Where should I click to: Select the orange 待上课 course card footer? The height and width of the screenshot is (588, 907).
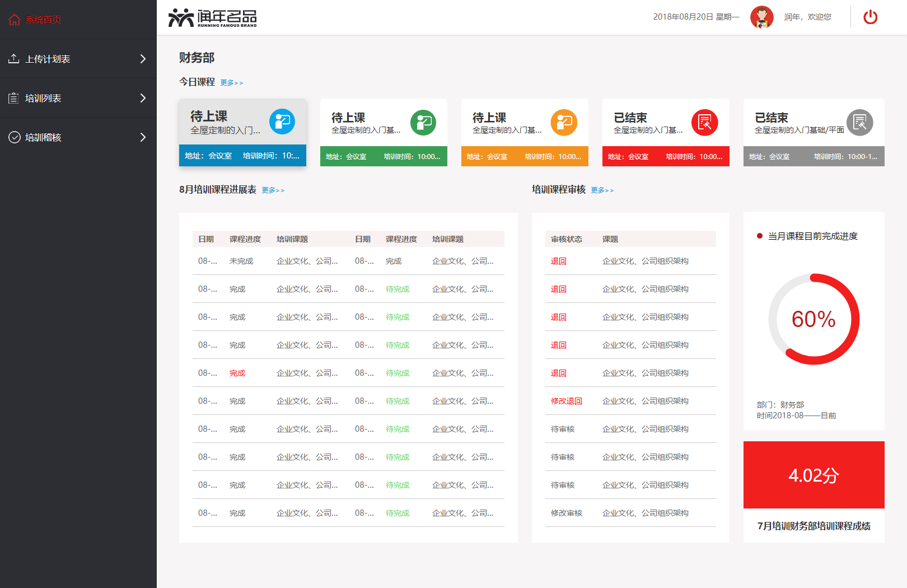click(x=525, y=157)
